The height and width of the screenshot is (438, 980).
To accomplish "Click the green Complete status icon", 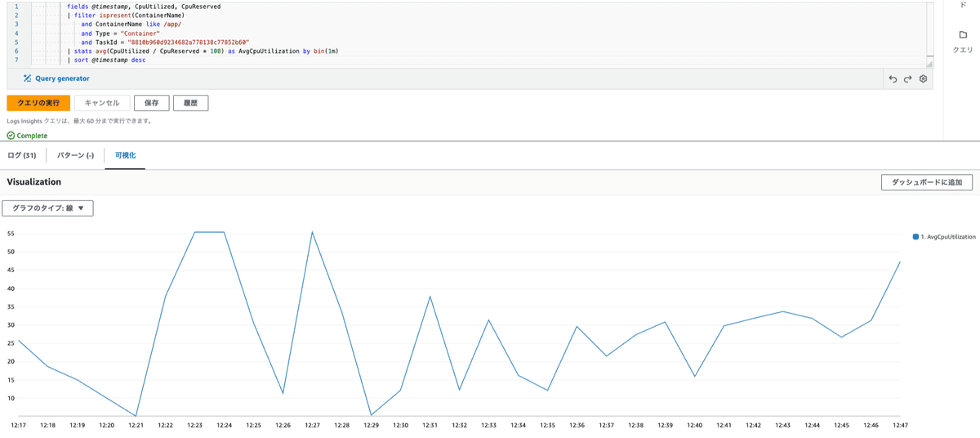I will [x=11, y=136].
